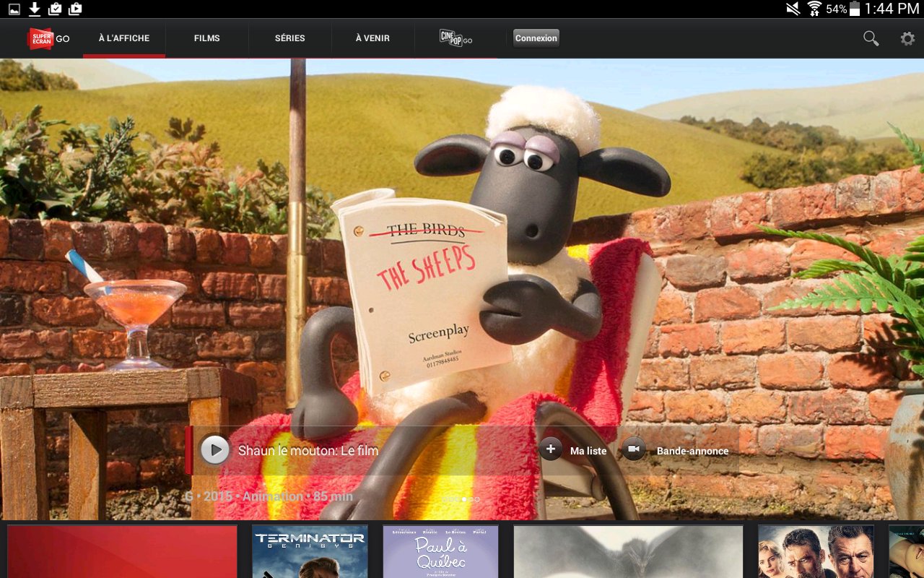Tap the 1:44 PM clock
Viewport: 924px width, 578px height.
pyautogui.click(x=892, y=9)
